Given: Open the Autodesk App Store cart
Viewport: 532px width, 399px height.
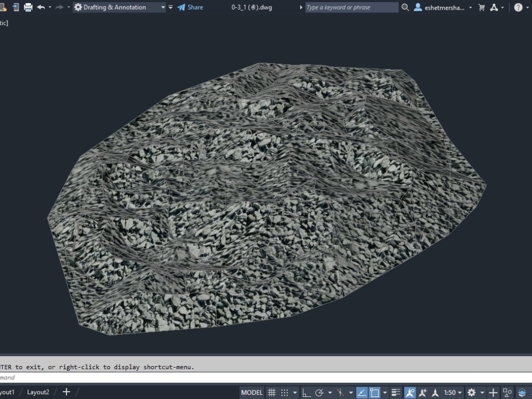Looking at the screenshot, I should click(481, 7).
